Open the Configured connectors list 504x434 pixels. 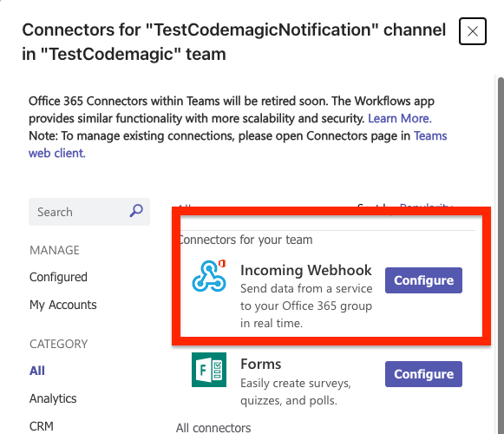(58, 277)
